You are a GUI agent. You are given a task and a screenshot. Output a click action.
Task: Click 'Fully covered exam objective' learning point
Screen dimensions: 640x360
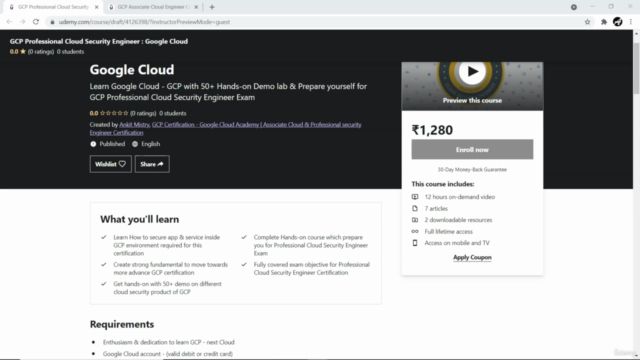pyautogui.click(x=311, y=269)
